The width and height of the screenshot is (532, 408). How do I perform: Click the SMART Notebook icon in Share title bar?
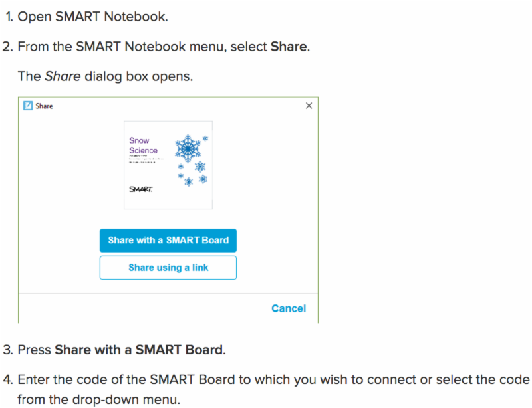[x=28, y=106]
